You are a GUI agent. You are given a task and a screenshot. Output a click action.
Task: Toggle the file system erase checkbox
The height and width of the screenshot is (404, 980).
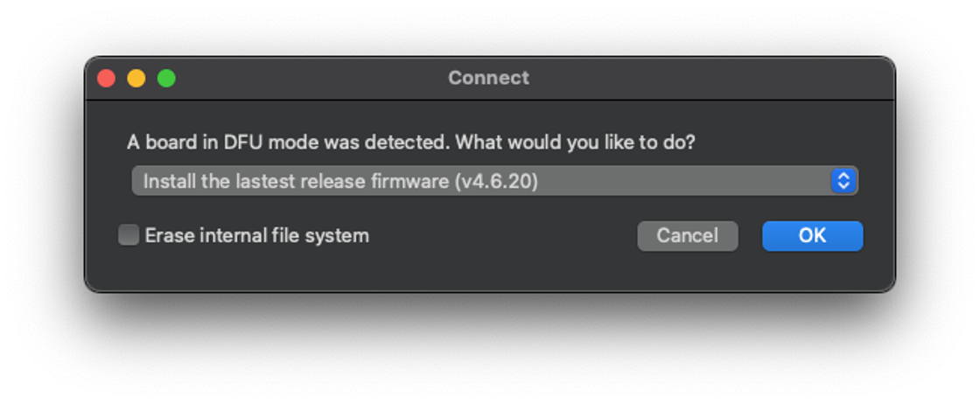coord(129,235)
